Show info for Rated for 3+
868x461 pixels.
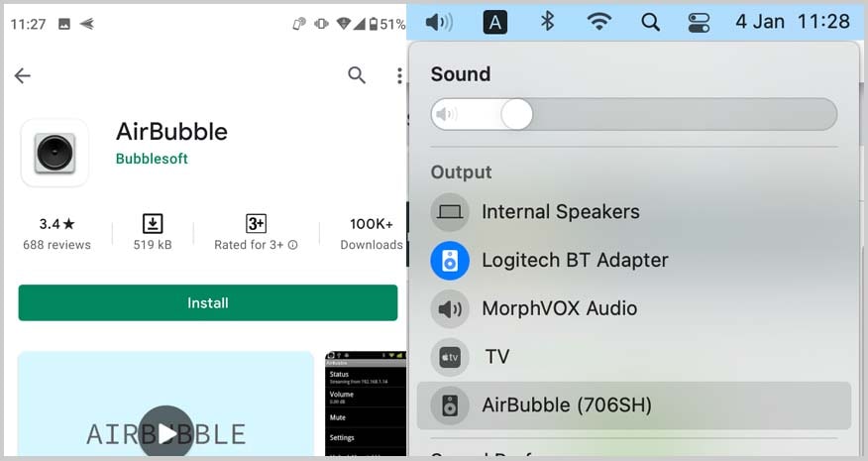[293, 245]
